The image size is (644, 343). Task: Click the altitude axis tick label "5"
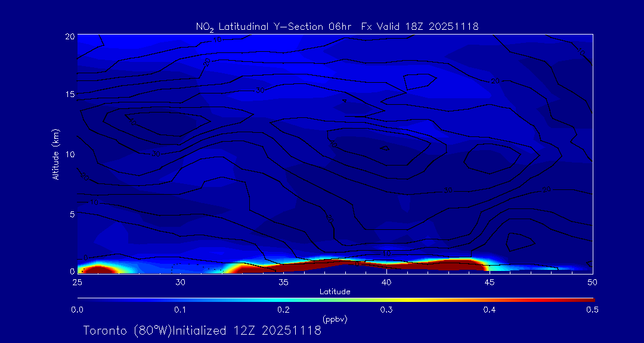coord(72,214)
